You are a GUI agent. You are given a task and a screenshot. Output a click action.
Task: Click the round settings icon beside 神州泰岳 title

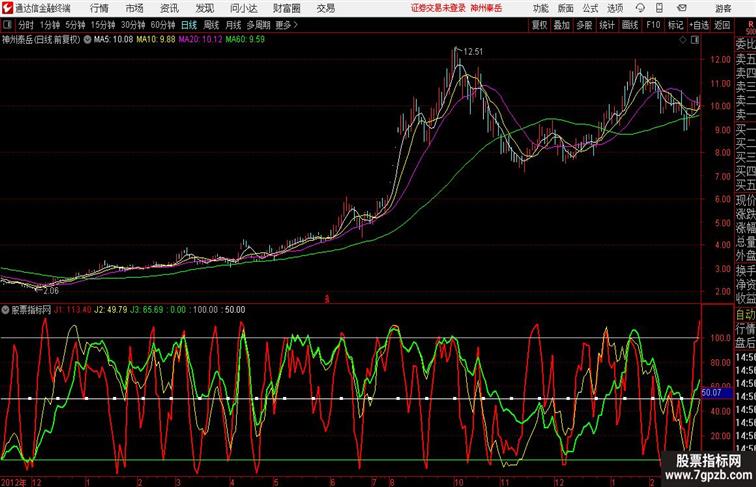point(87,40)
